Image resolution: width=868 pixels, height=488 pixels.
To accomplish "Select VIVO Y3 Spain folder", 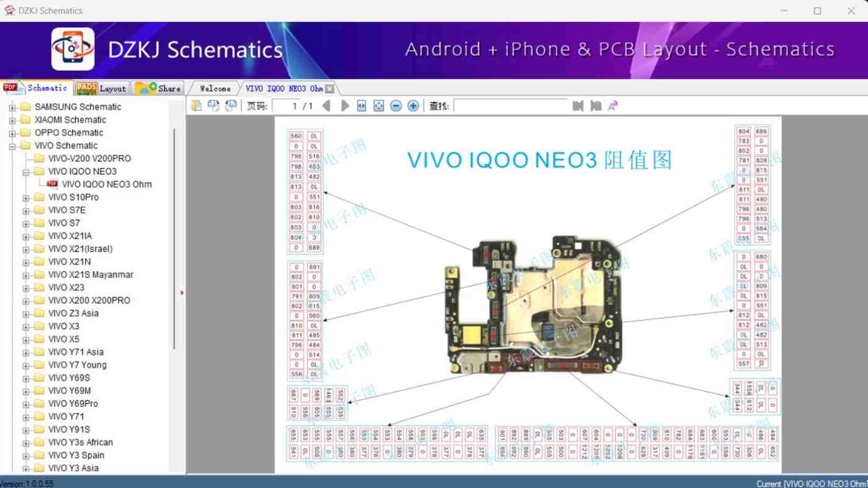I will [76, 455].
